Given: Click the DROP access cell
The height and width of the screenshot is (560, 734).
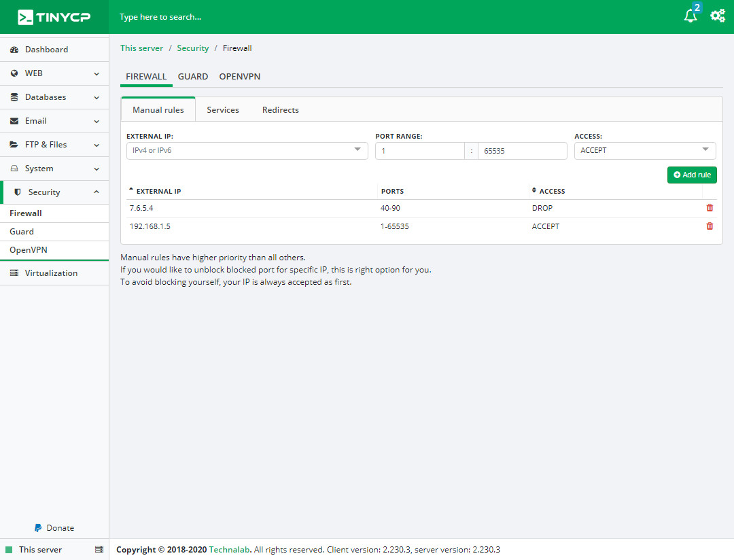Looking at the screenshot, I should (x=542, y=208).
